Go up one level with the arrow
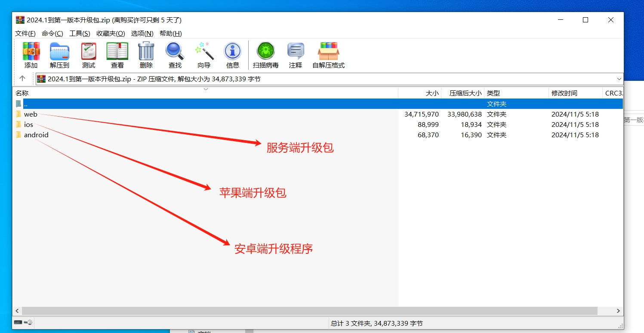The width and height of the screenshot is (644, 333). [22, 79]
